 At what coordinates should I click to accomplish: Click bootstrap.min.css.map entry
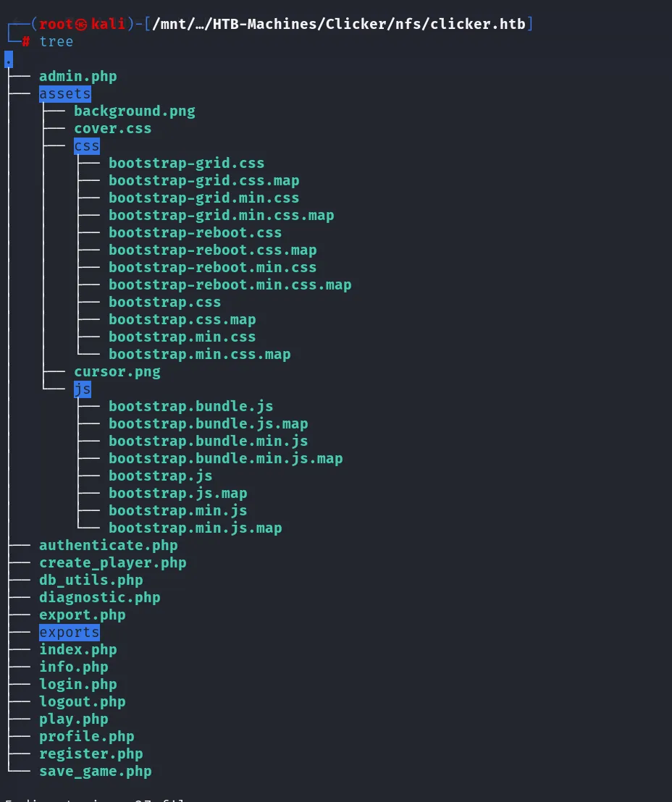pyautogui.click(x=200, y=355)
